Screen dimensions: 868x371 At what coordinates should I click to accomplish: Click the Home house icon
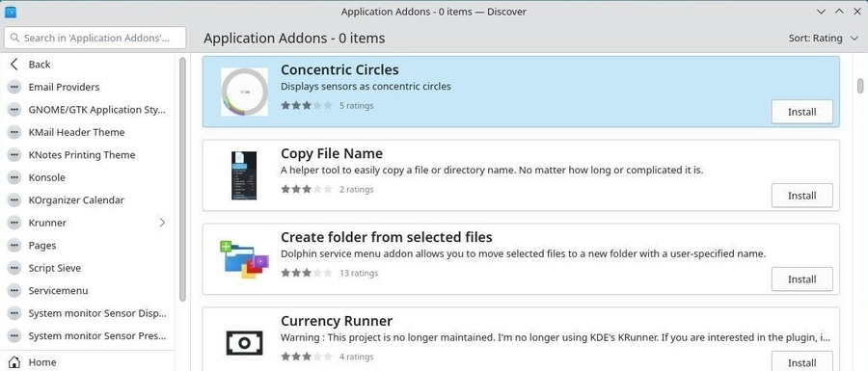(x=14, y=362)
